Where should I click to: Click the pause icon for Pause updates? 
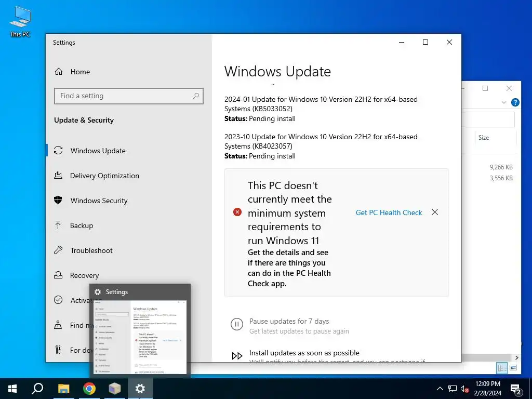[237, 324]
